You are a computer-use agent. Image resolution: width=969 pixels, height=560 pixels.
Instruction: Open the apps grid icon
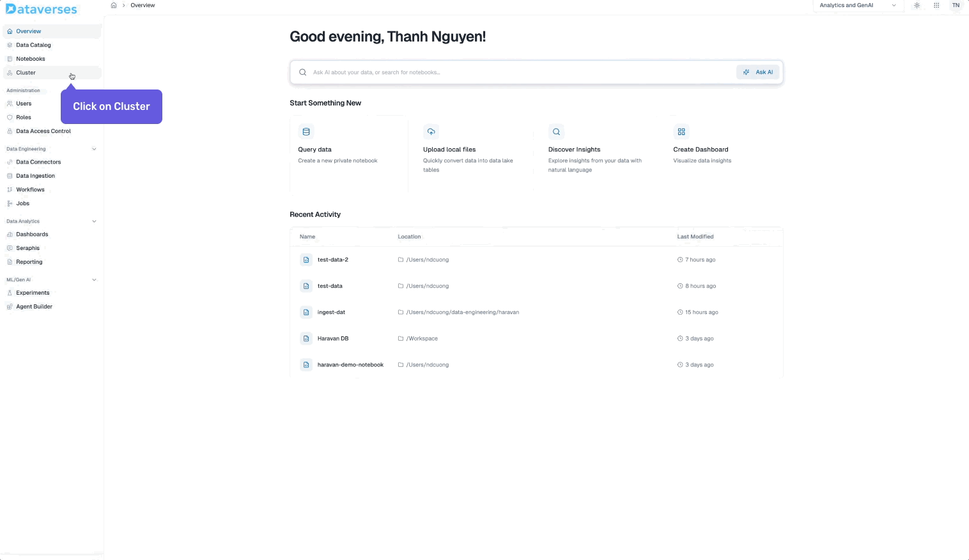pos(936,5)
